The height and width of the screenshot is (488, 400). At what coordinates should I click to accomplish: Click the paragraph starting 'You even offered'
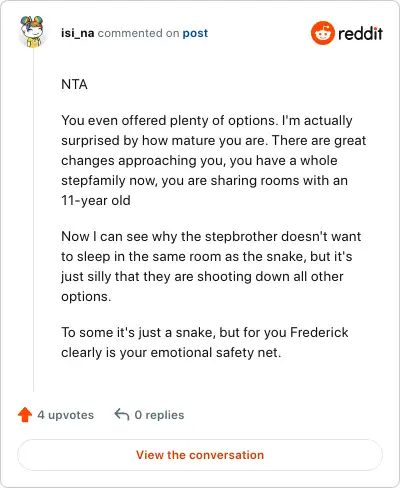click(214, 160)
